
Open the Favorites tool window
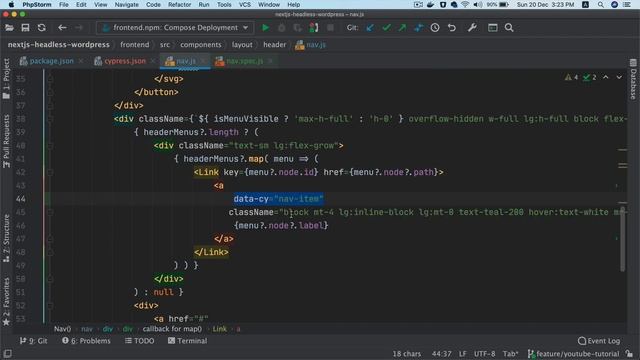point(6,302)
